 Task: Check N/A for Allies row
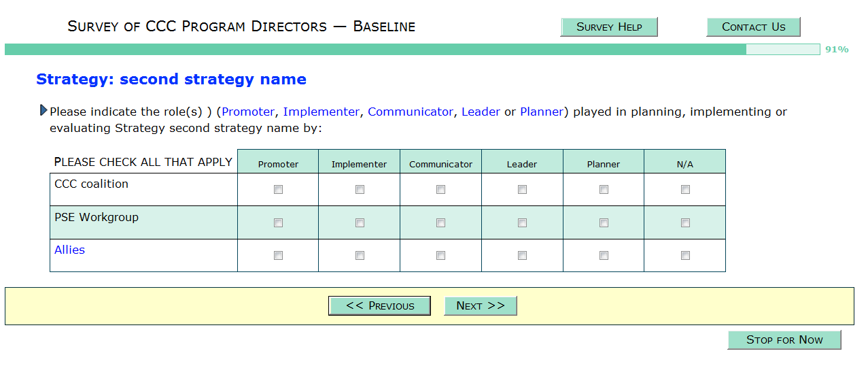pos(685,256)
